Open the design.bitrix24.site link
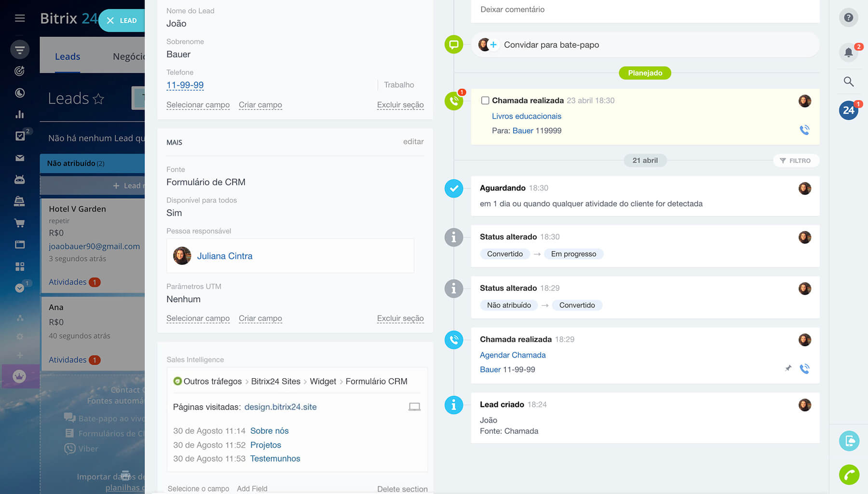Screen dimensions: 868x494 (x=280, y=407)
